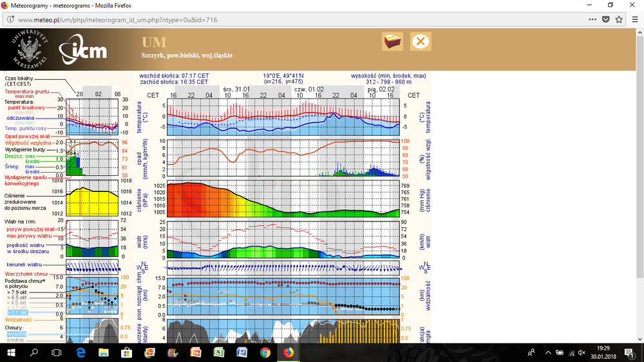Open Word from the taskbar
Image resolution: width=644 pixels, height=362 pixels.
pyautogui.click(x=242, y=352)
